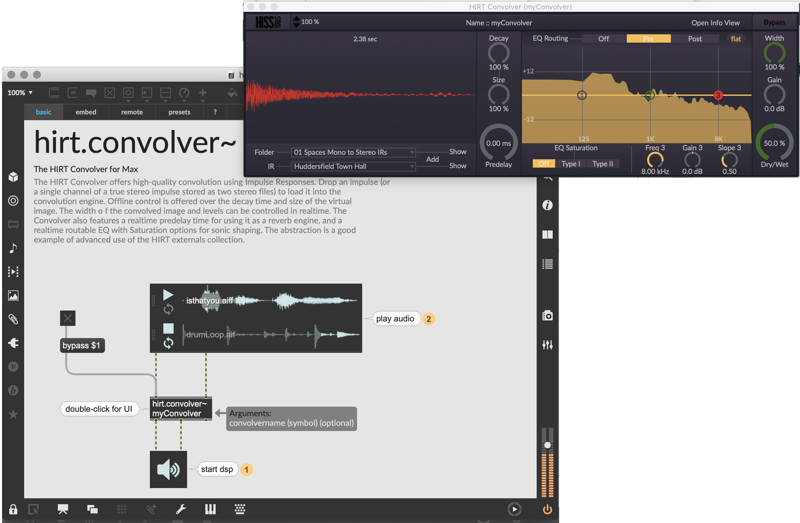
Task: Switch to the presets tab
Action: tap(179, 113)
